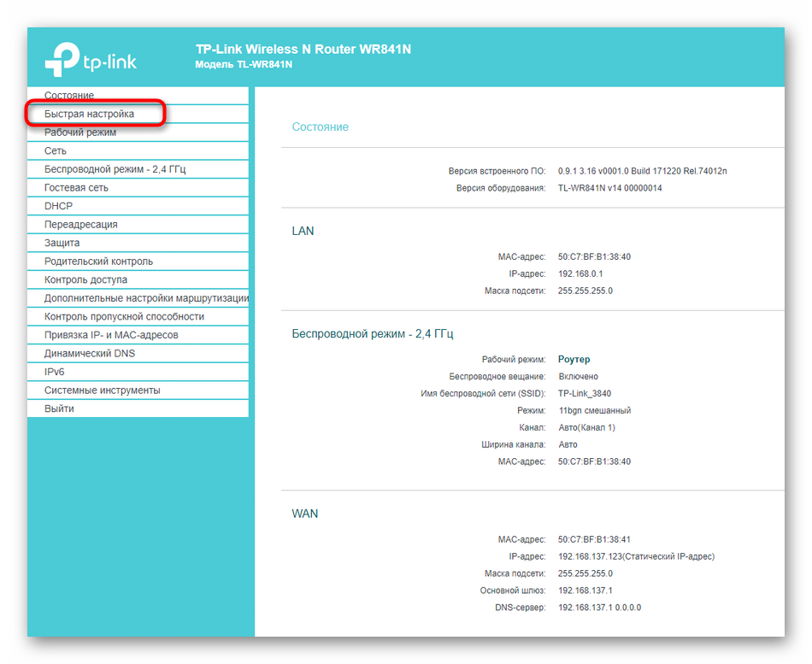Select Родительский контроль in sidebar

click(x=98, y=261)
